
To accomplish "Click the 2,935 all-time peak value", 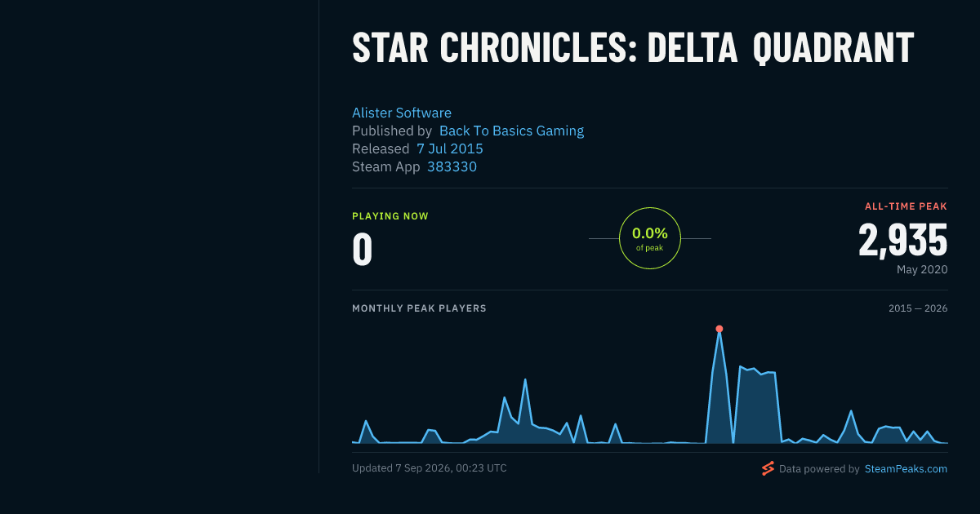I will [902, 240].
